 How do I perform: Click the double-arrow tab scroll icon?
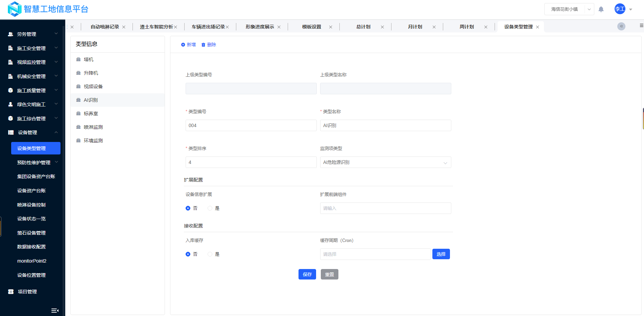(x=621, y=26)
